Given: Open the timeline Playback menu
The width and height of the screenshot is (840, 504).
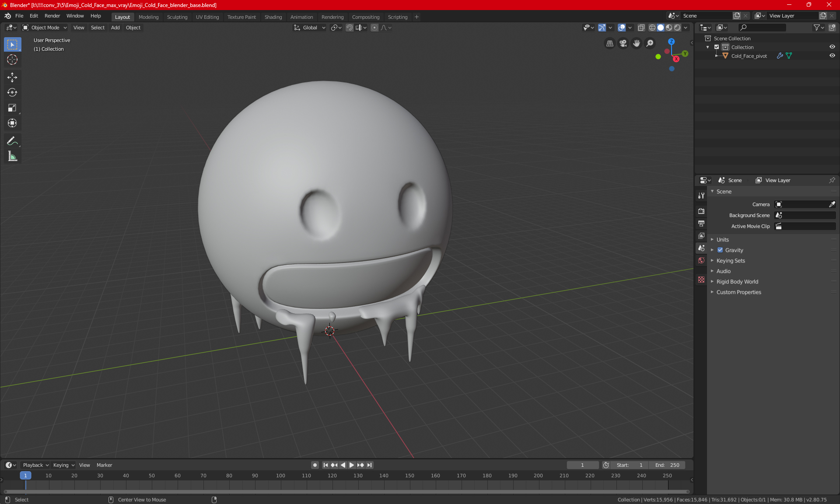Looking at the screenshot, I should pyautogui.click(x=35, y=465).
